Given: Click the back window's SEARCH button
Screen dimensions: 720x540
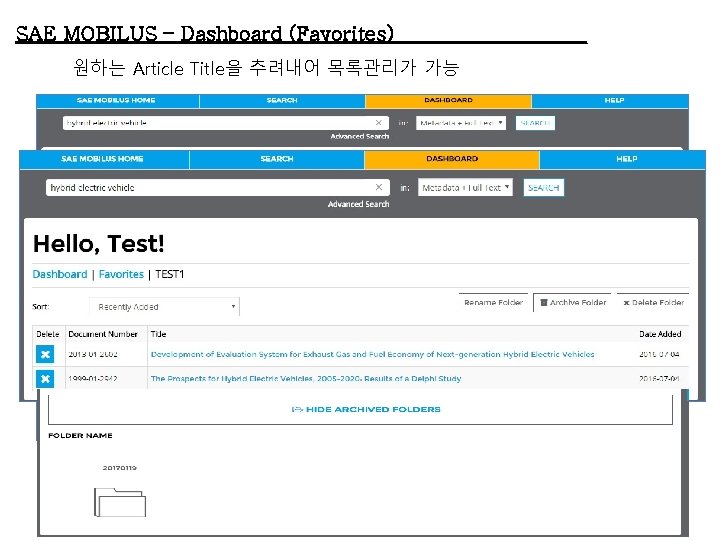Looking at the screenshot, I should (535, 123).
